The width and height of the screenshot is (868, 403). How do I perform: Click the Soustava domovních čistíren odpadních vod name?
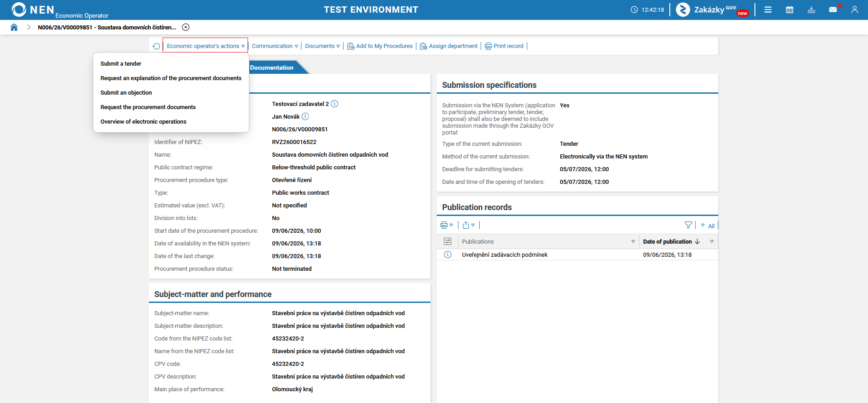(x=330, y=155)
